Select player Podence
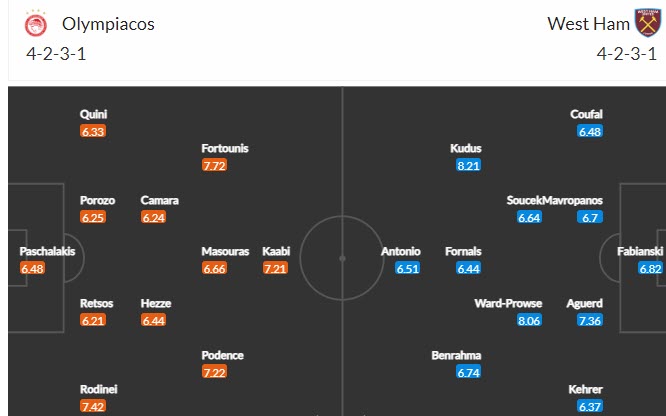This screenshot has height=416, width=666. point(222,355)
